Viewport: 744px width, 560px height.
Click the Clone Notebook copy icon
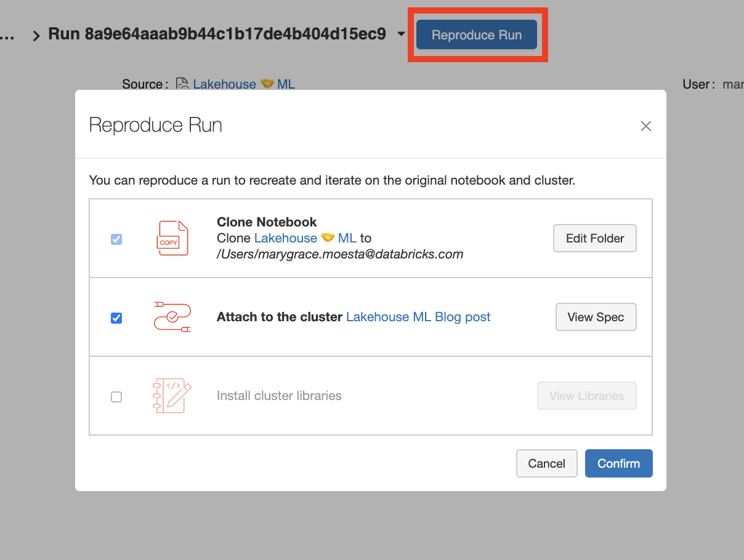172,238
